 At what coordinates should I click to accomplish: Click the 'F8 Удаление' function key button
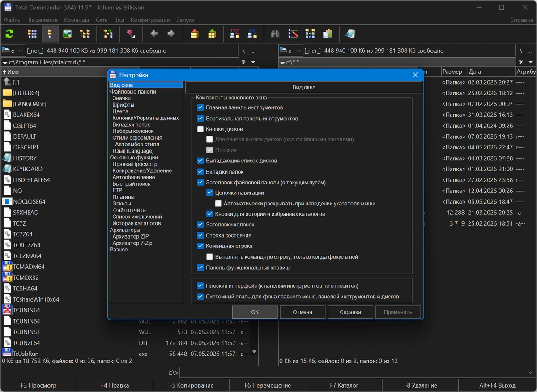coord(420,385)
